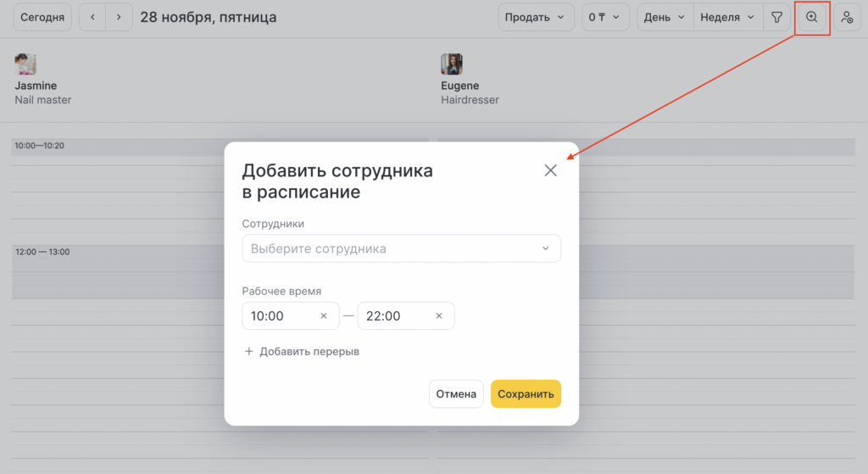Screen dimensions: 868x474
Task: Click the Сегодня button
Action: pos(42,17)
